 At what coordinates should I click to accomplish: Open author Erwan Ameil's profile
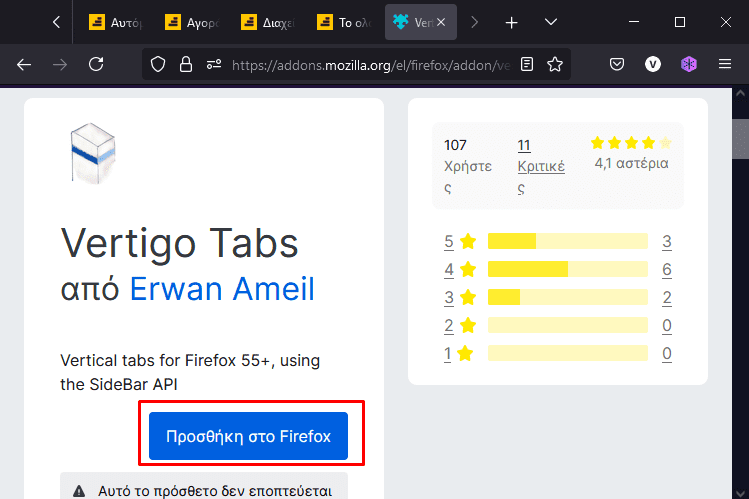point(222,289)
